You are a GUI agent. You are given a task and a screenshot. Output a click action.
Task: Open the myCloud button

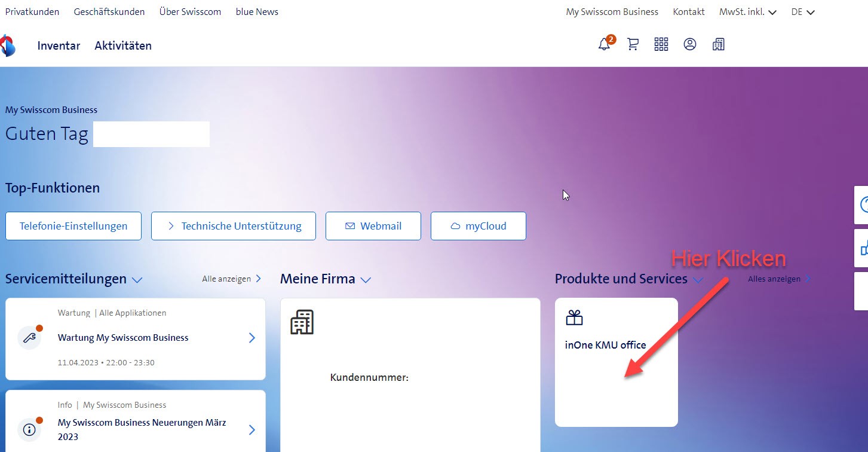click(479, 226)
